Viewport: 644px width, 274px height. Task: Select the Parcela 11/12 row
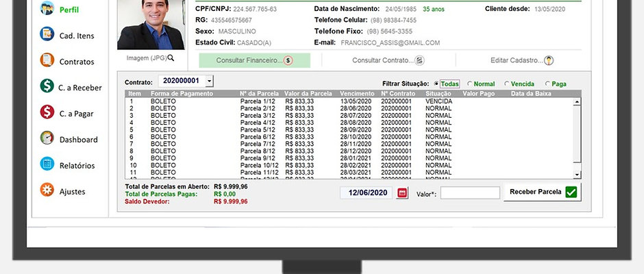(349, 172)
